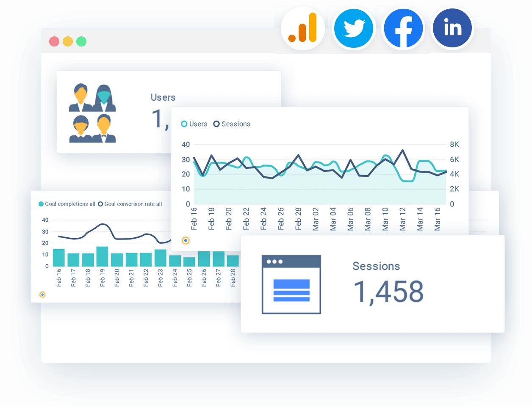532x407 pixels.
Task: Click the Feb 16 bar in goal chart
Action: [x=59, y=258]
